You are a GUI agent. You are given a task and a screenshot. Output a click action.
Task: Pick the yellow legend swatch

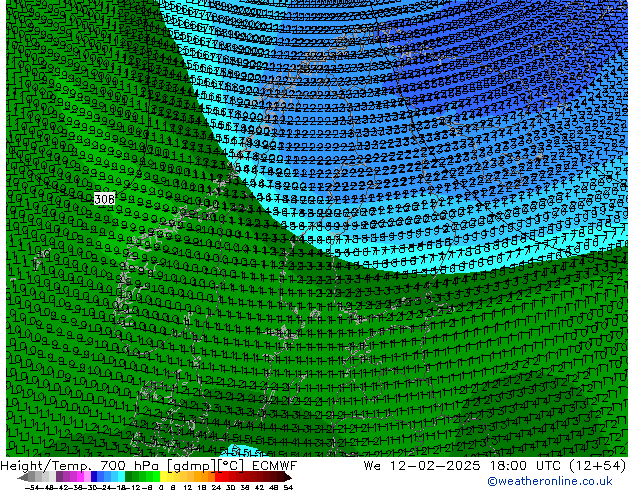pos(163,477)
